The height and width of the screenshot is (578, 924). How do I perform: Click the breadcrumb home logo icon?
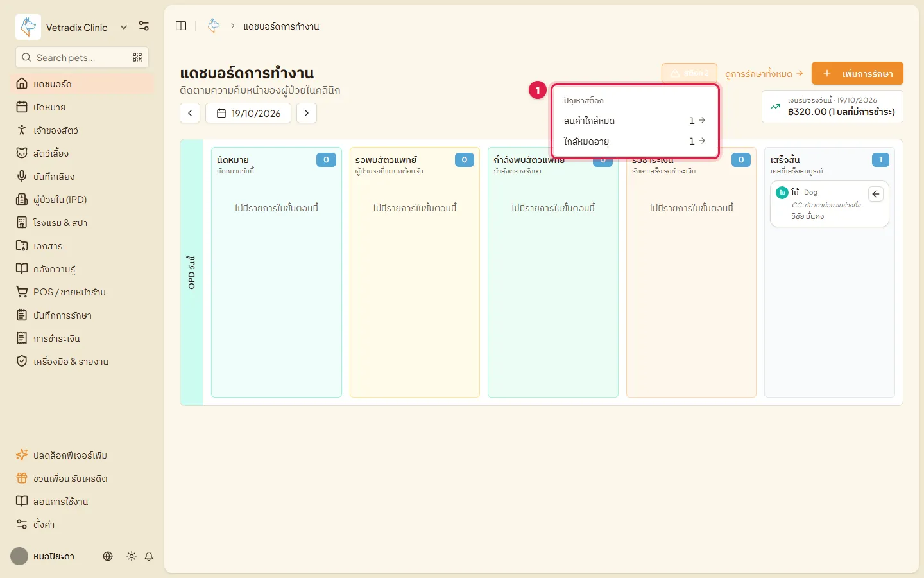[214, 26]
